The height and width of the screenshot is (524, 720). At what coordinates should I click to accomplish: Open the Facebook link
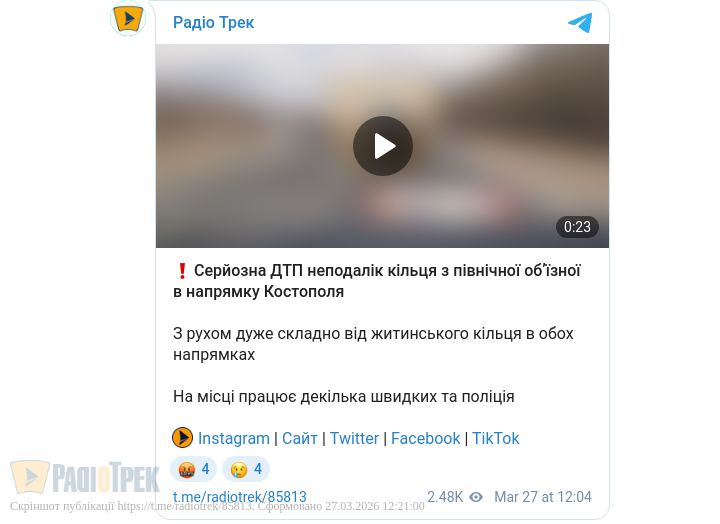point(425,438)
